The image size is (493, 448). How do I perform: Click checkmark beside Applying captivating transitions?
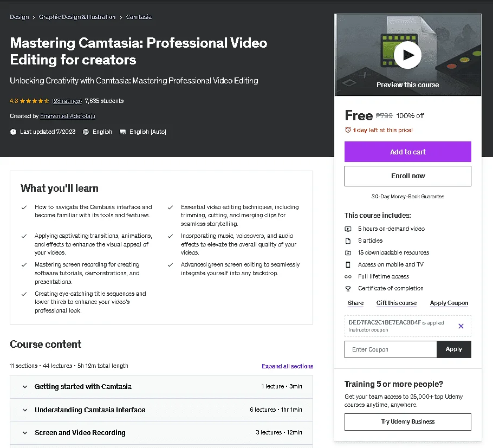[24, 236]
